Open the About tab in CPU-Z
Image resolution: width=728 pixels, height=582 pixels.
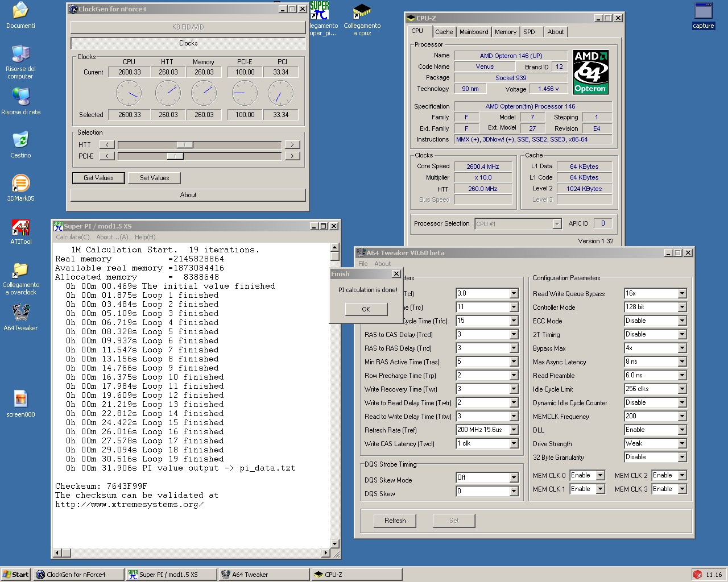556,32
